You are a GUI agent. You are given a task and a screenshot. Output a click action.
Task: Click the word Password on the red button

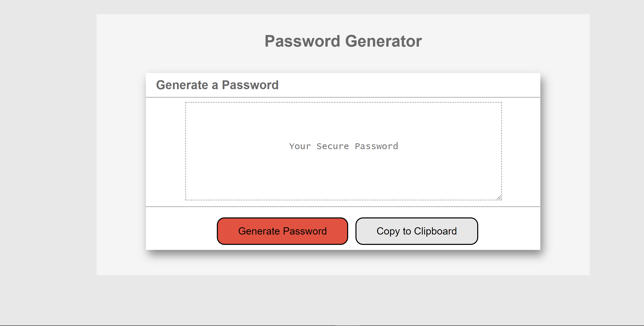tap(305, 231)
